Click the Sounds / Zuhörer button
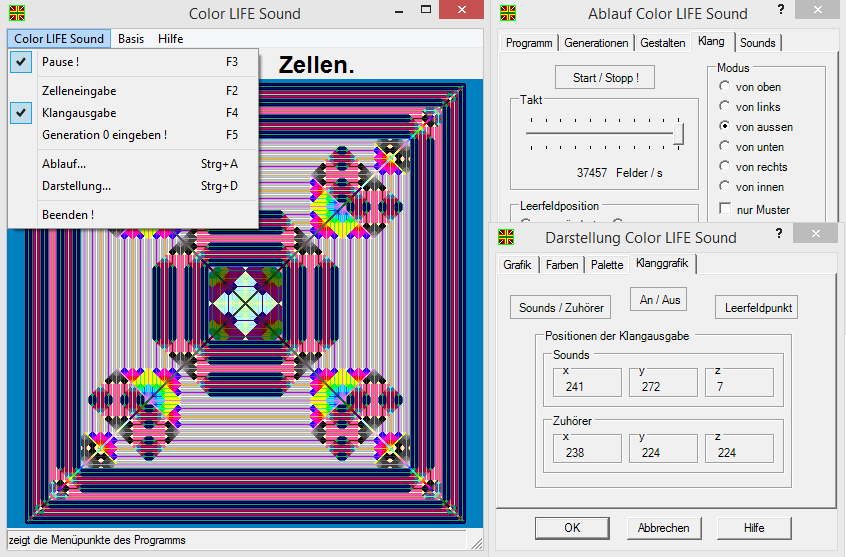 tap(561, 307)
